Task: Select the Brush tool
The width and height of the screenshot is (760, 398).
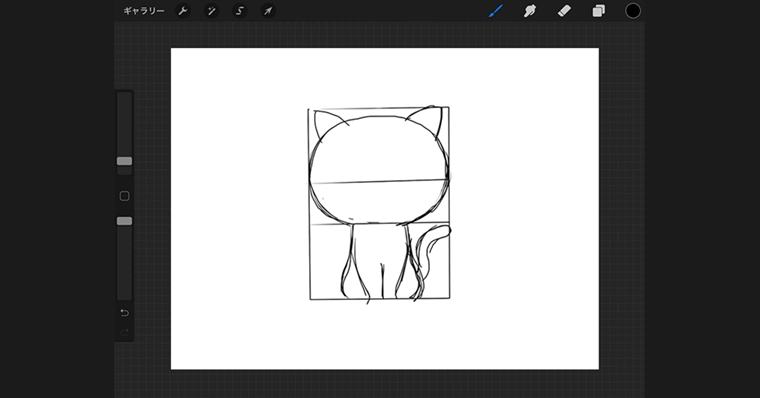Action: coord(496,11)
